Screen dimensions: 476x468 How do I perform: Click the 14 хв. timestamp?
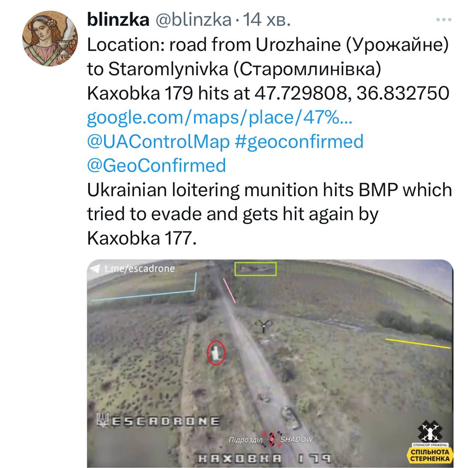pyautogui.click(x=265, y=20)
